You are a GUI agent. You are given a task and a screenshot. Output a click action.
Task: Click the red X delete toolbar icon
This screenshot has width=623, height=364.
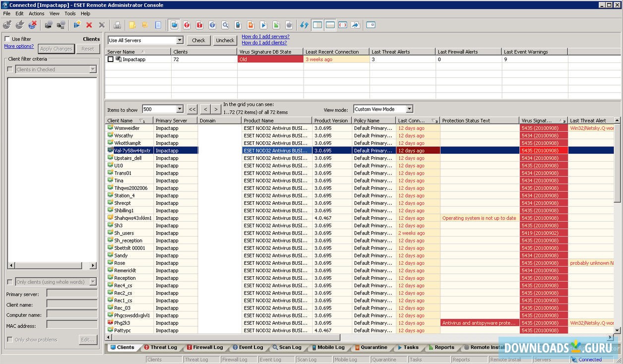pos(89,25)
